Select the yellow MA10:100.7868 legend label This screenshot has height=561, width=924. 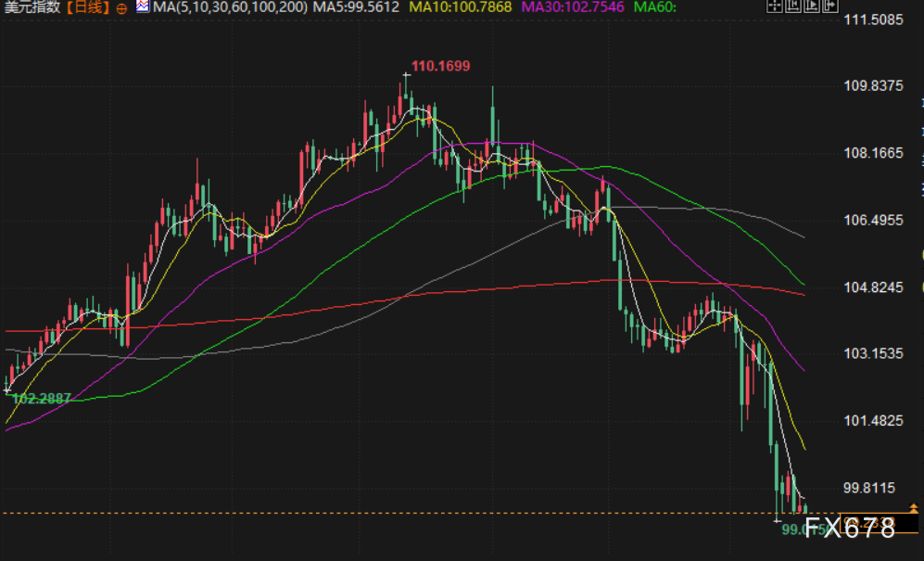pyautogui.click(x=460, y=7)
